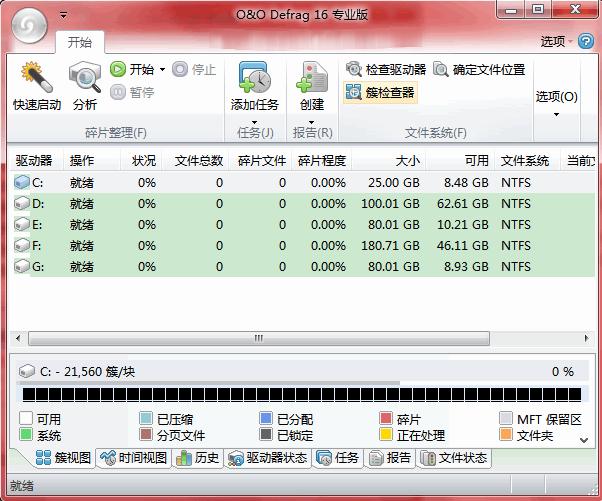Sort by the 碎片文件 column header
Screen dimensions: 602x501
click(260, 160)
